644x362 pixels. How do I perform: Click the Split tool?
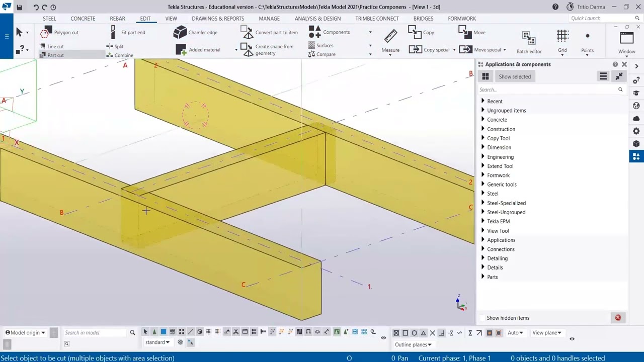coord(115,46)
